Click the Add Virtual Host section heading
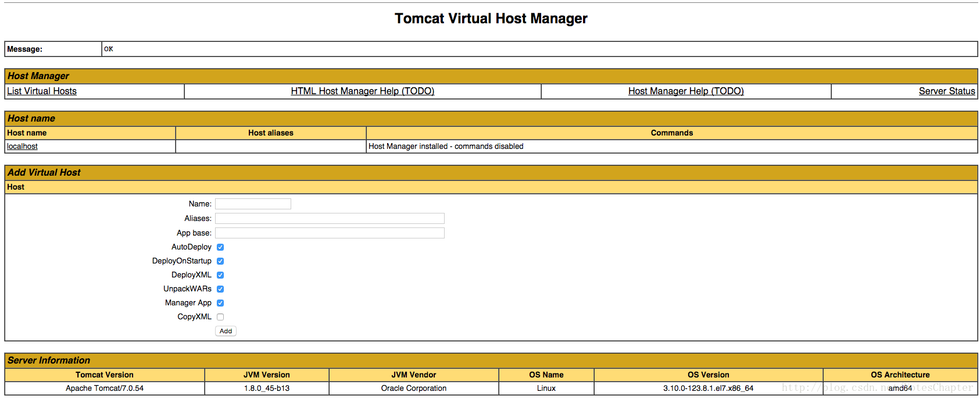980x399 pixels. click(x=44, y=173)
